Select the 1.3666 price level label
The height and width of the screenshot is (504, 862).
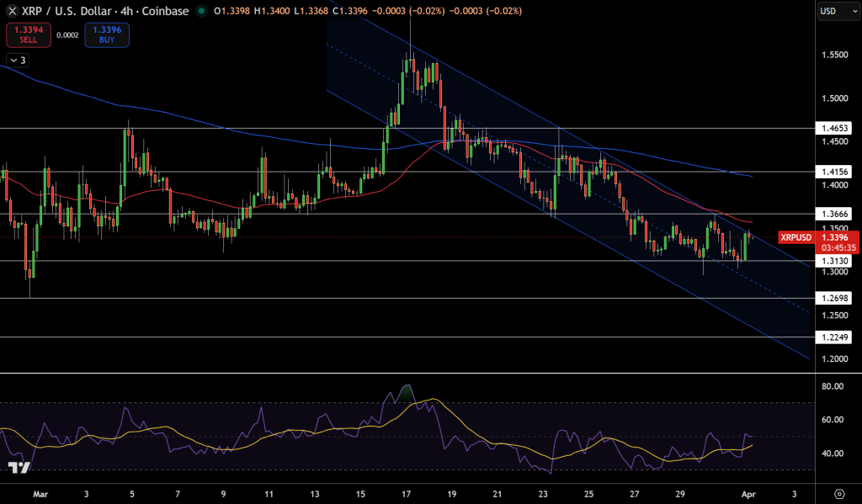point(833,215)
